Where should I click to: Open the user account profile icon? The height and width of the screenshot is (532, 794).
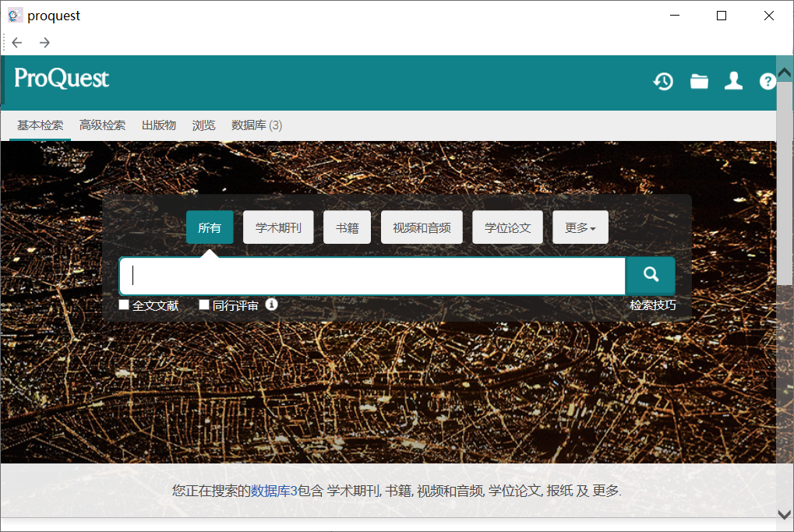(x=733, y=81)
